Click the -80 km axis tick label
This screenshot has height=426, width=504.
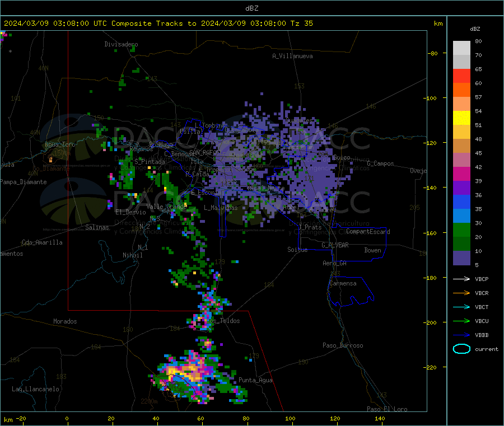click(432, 53)
